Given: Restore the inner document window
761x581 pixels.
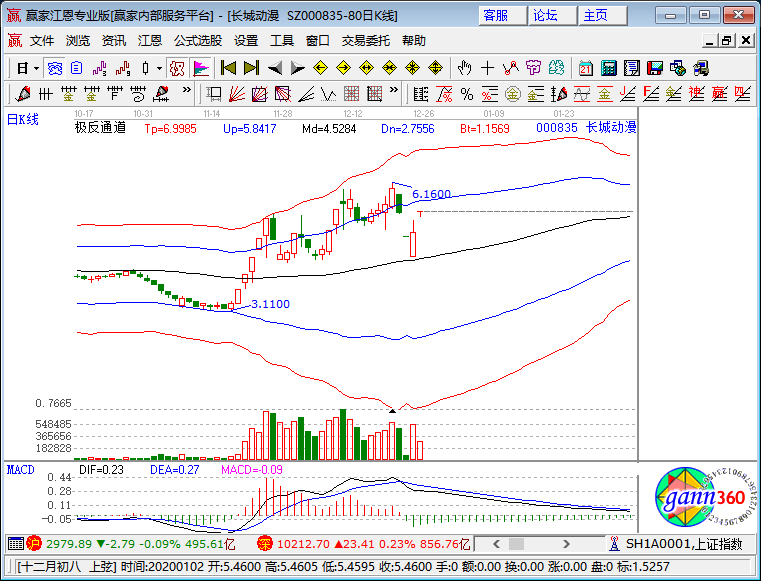Looking at the screenshot, I should coord(727,41).
